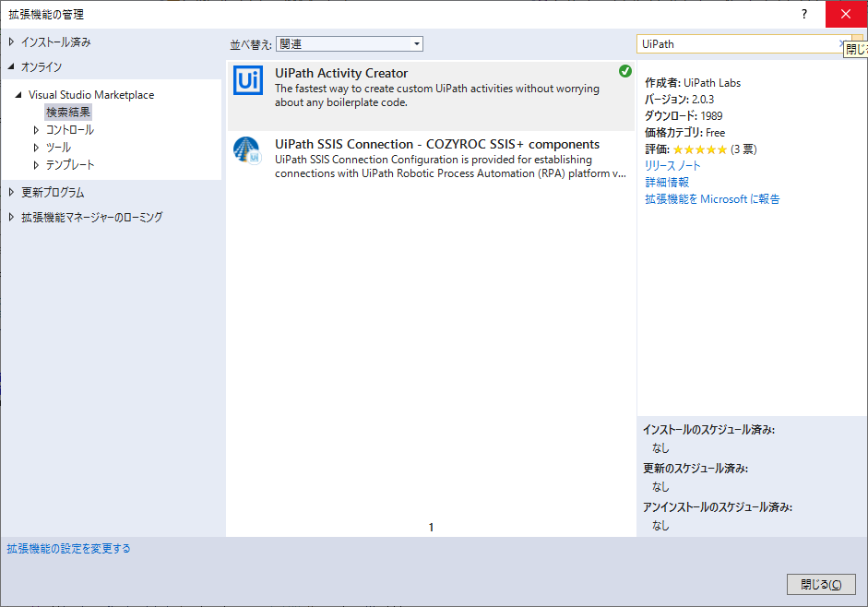Screen dimensions: 868x607
Task: Click the green installed checkmark on UiPath Activity Creator
Action: 625,71
